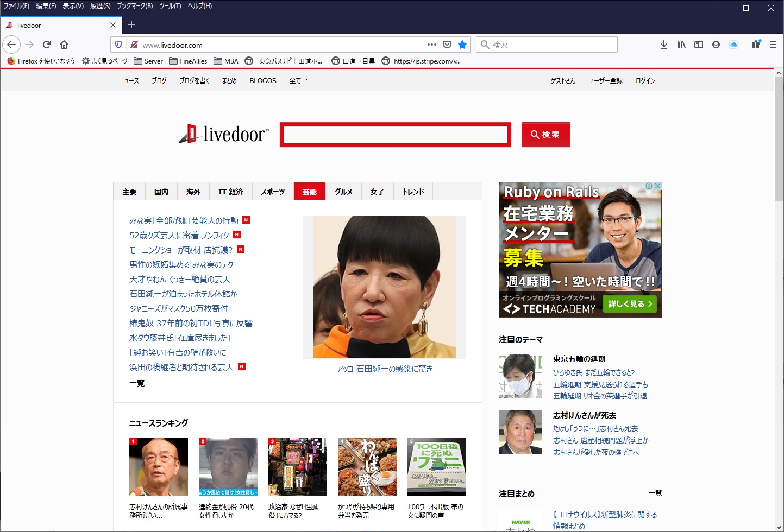Open the ブックマーク(B) menu
Viewport: 784px width, 532px height.
135,6
